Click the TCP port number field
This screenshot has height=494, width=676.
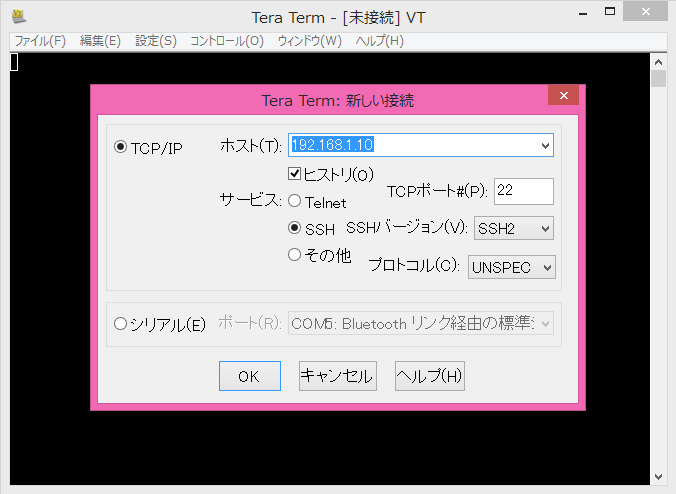[522, 190]
